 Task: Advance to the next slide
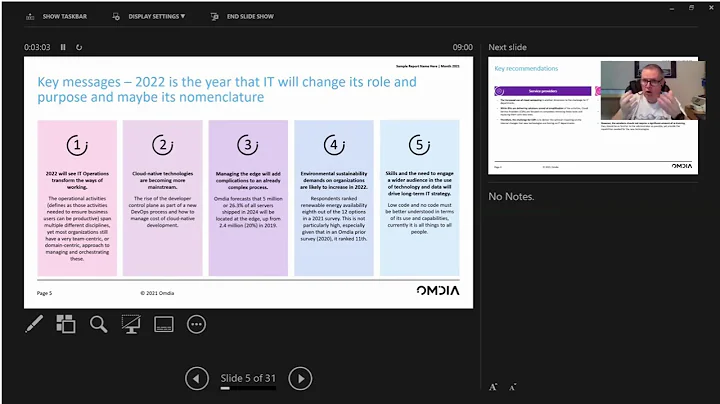point(300,379)
